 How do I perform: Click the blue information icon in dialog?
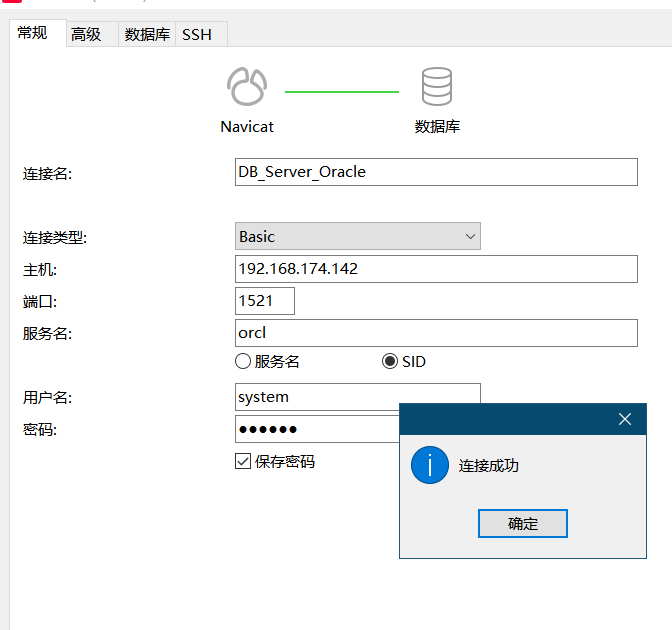click(430, 465)
